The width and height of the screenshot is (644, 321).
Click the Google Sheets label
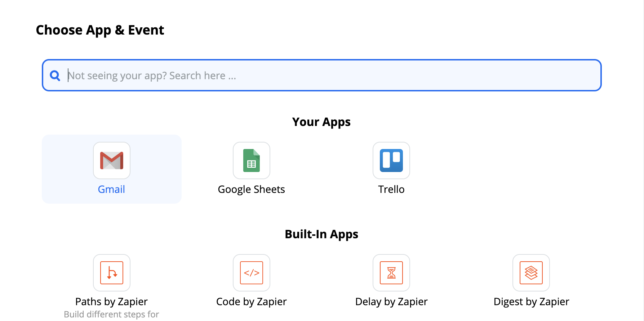point(251,189)
